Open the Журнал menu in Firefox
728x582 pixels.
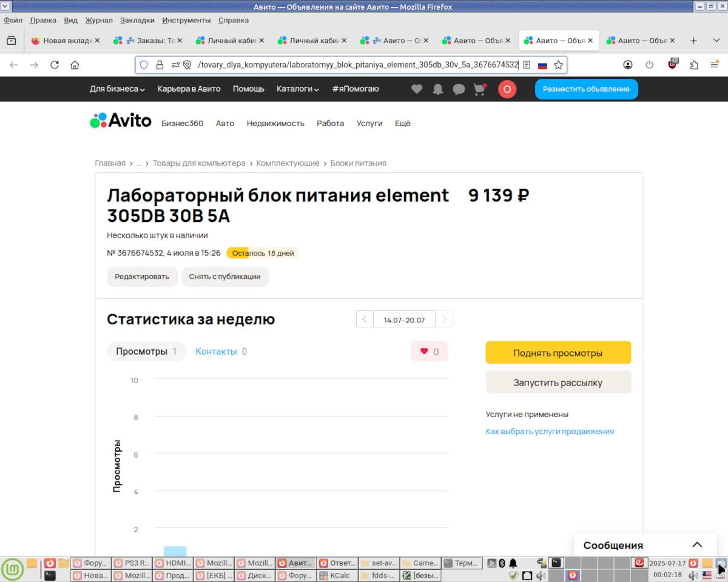pyautogui.click(x=99, y=20)
